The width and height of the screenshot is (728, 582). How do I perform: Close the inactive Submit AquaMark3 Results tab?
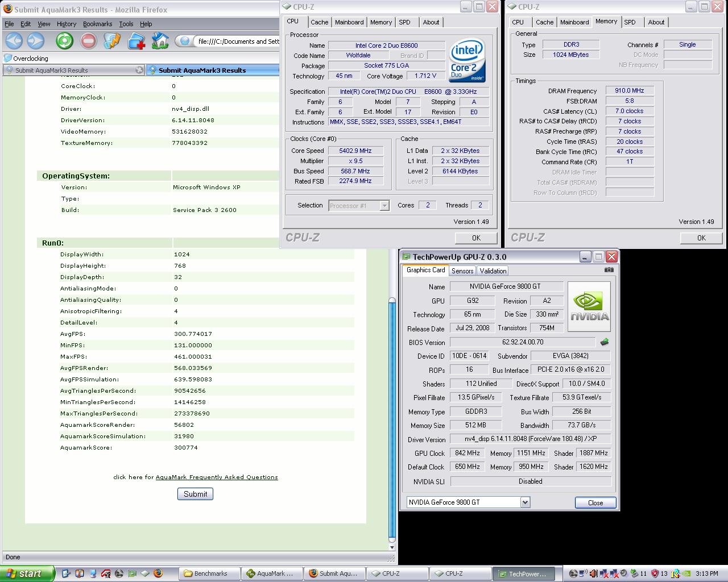(139, 70)
